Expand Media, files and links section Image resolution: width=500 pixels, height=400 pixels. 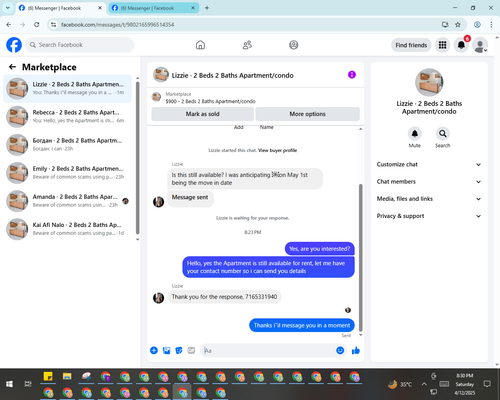coord(429,199)
